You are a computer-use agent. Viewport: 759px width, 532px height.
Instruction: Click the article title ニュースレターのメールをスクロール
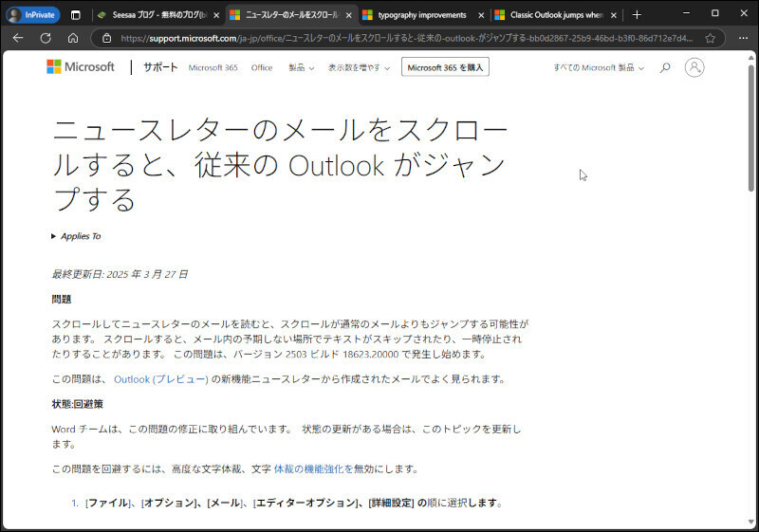pyautogui.click(x=280, y=165)
